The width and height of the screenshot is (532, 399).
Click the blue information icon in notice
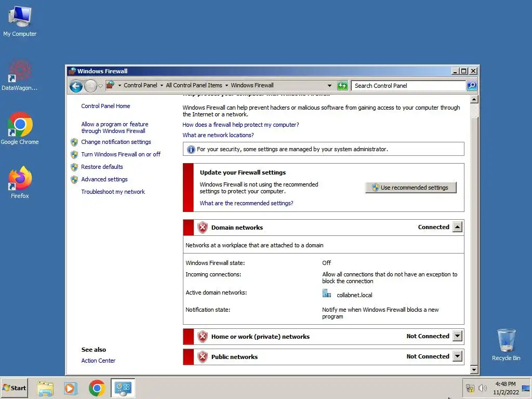tap(191, 149)
